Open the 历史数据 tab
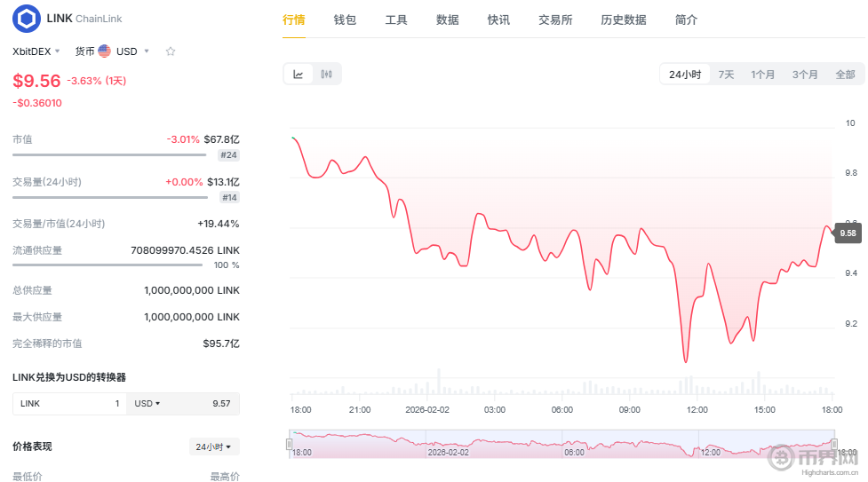Image resolution: width=868 pixels, height=482 pixels. click(x=623, y=20)
